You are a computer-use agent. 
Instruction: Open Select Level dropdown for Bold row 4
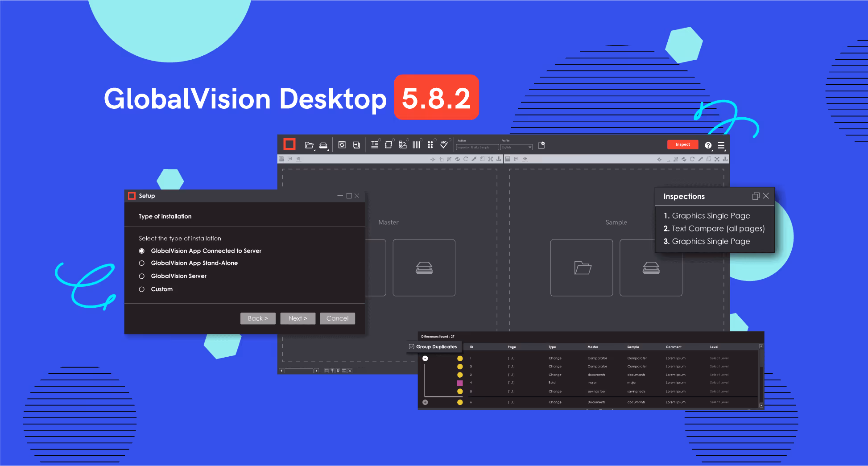coord(719,383)
